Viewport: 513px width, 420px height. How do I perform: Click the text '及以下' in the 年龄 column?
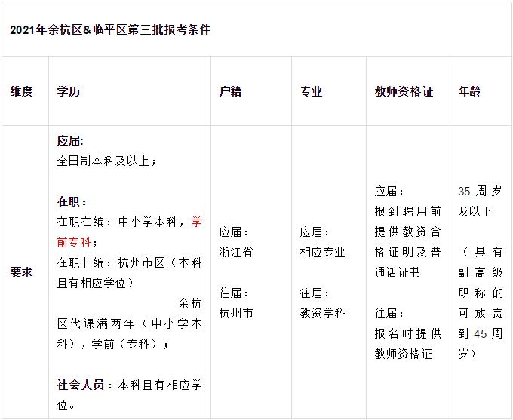475,211
